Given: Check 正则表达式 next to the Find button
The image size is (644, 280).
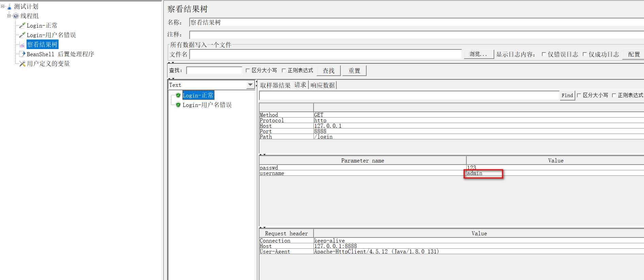Looking at the screenshot, I should pos(614,95).
